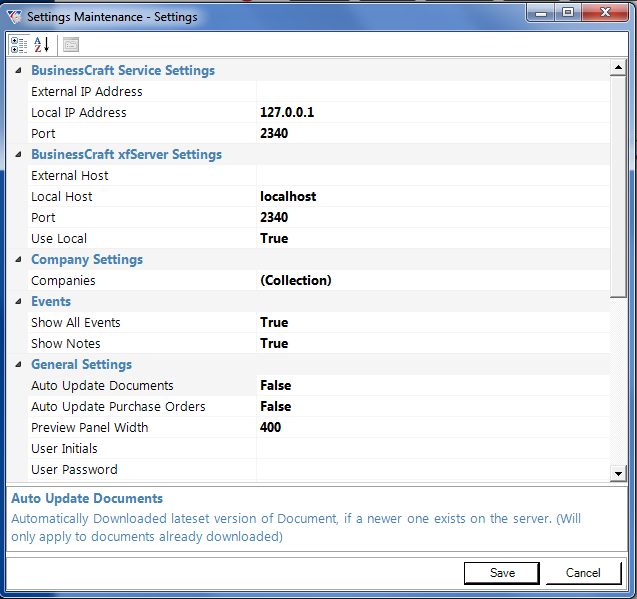Select the Local Host label

coord(62,197)
